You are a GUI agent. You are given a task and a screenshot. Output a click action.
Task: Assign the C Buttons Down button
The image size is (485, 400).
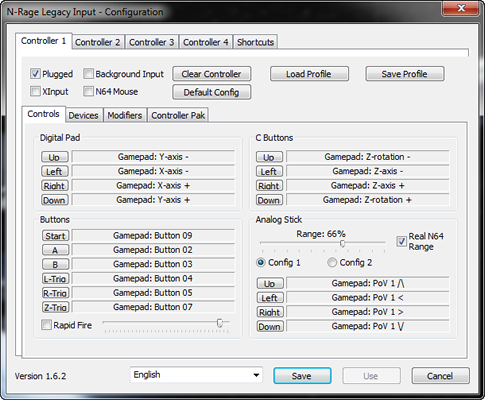(269, 200)
